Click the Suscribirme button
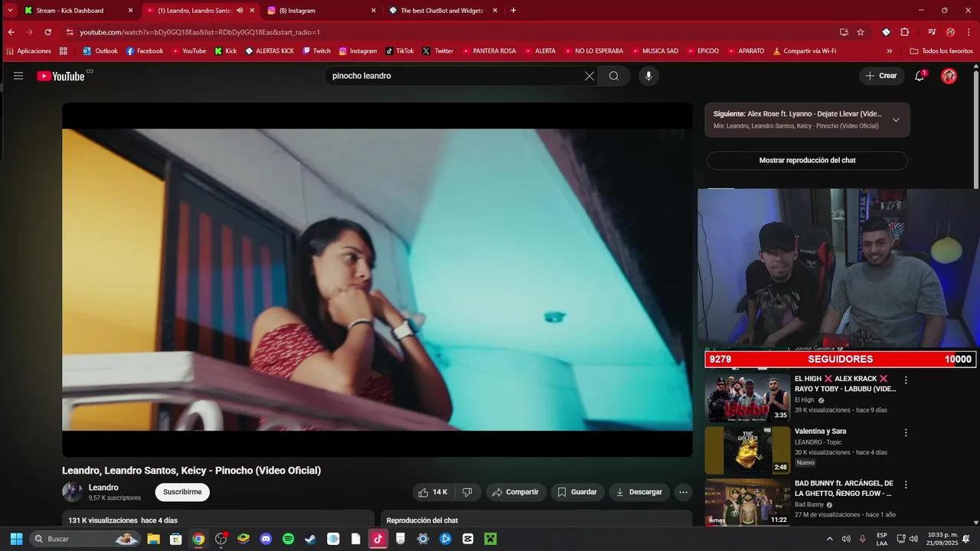This screenshot has height=551, width=980. 182,492
